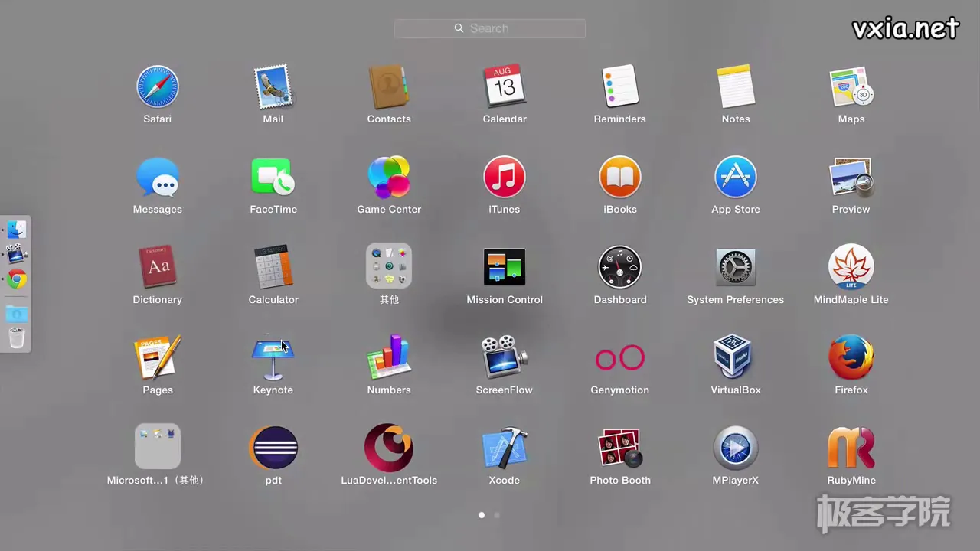Launch iTunes
The height and width of the screenshot is (551, 980).
click(505, 177)
